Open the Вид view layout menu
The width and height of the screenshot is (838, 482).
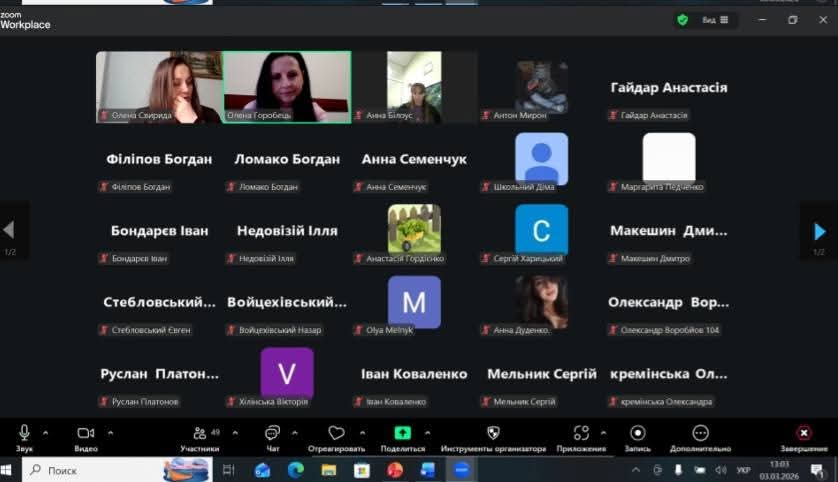(716, 19)
